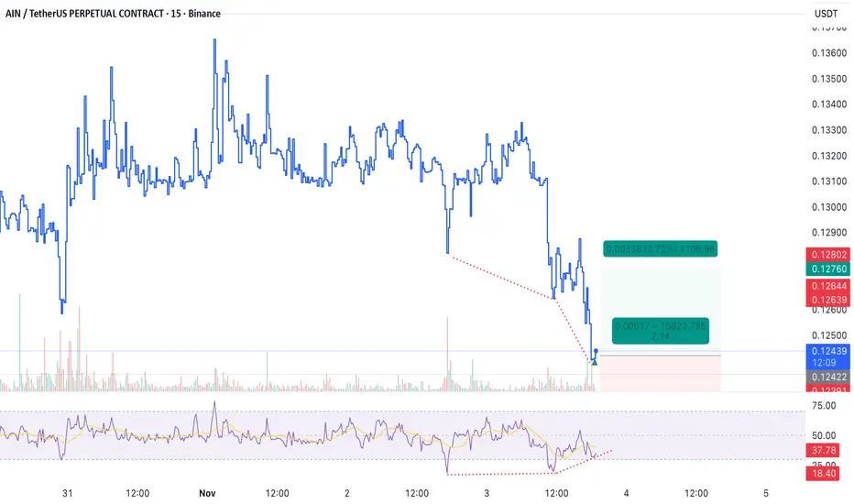This screenshot has height=504, width=854.
Task: Click the blue last-price dot on chart line
Action: click(596, 351)
